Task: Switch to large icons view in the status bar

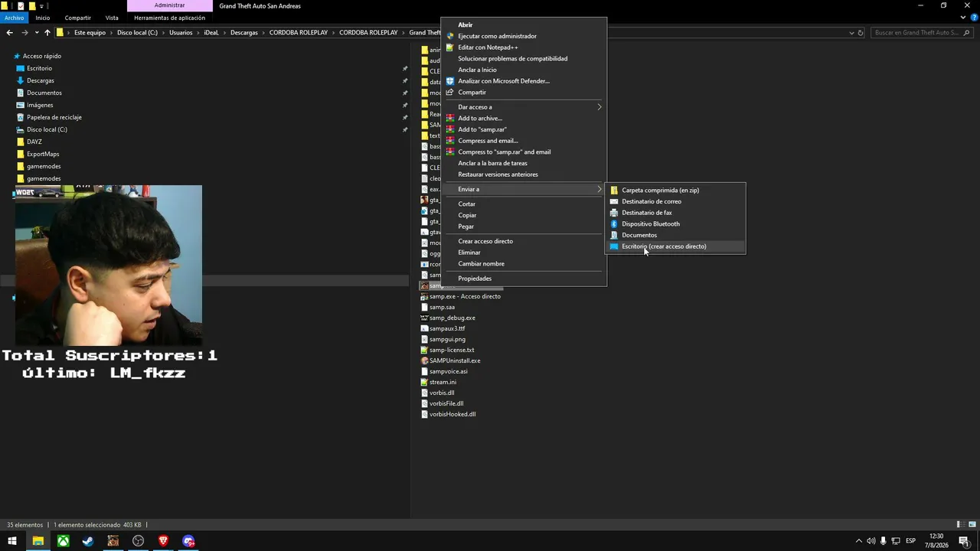Action: (x=971, y=525)
